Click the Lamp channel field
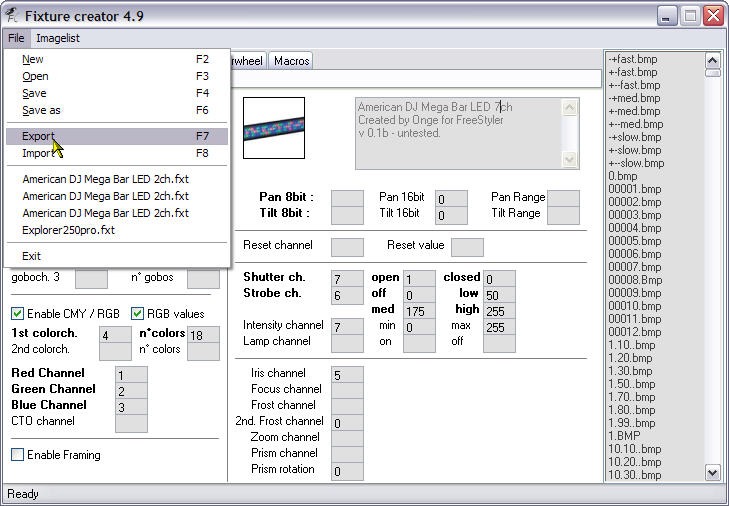This screenshot has height=506, width=729. 347,343
